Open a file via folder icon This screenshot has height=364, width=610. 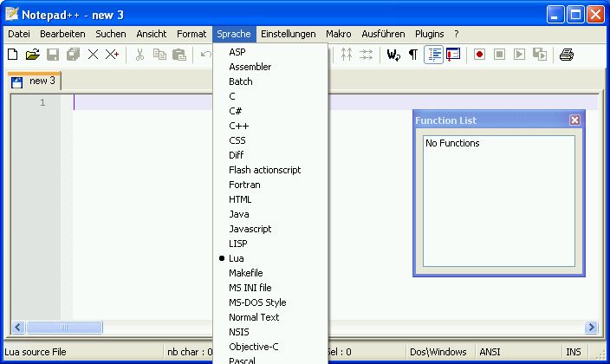click(33, 55)
